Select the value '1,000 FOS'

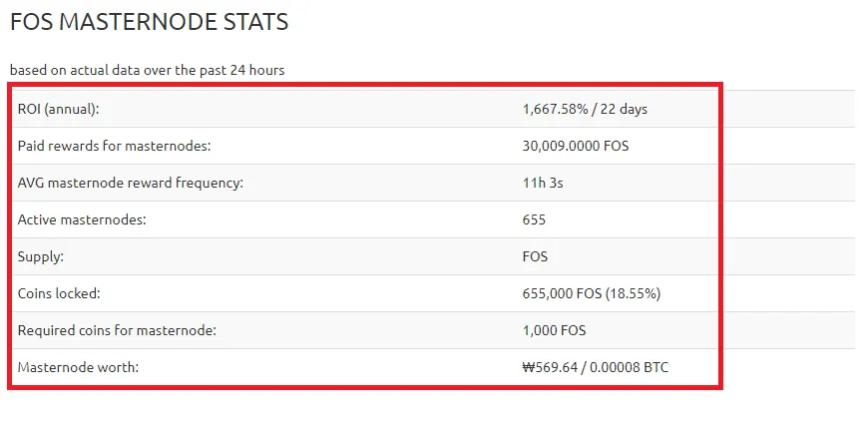point(554,330)
